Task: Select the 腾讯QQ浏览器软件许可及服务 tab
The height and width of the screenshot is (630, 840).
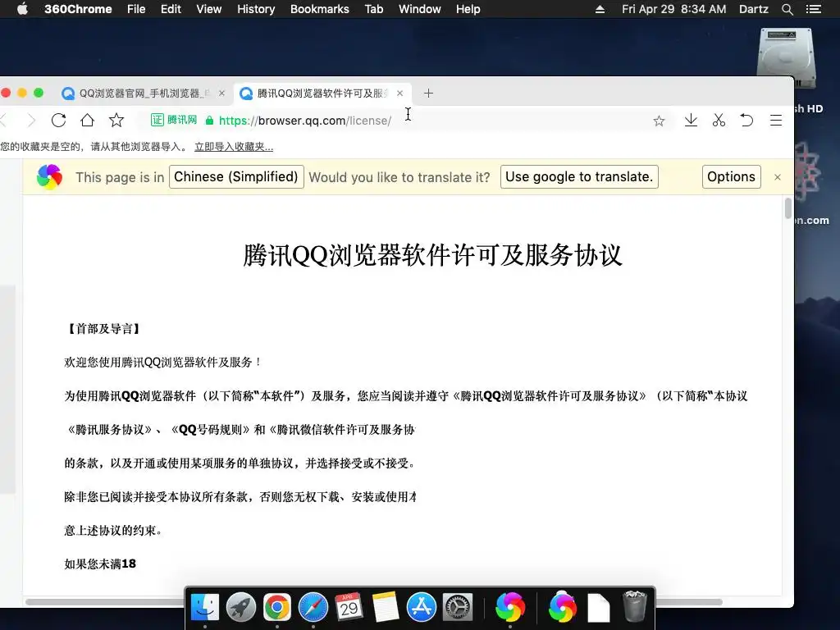Action: pos(322,94)
